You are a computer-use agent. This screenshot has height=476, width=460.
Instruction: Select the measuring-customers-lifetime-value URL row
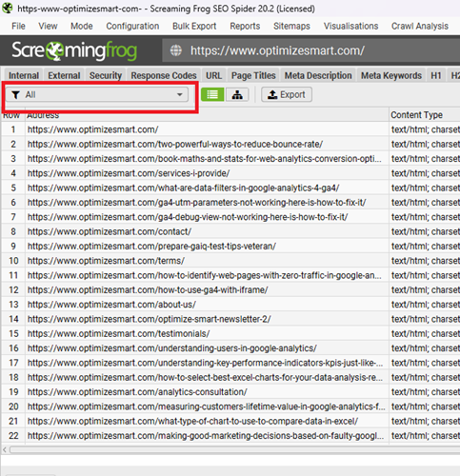click(x=206, y=407)
